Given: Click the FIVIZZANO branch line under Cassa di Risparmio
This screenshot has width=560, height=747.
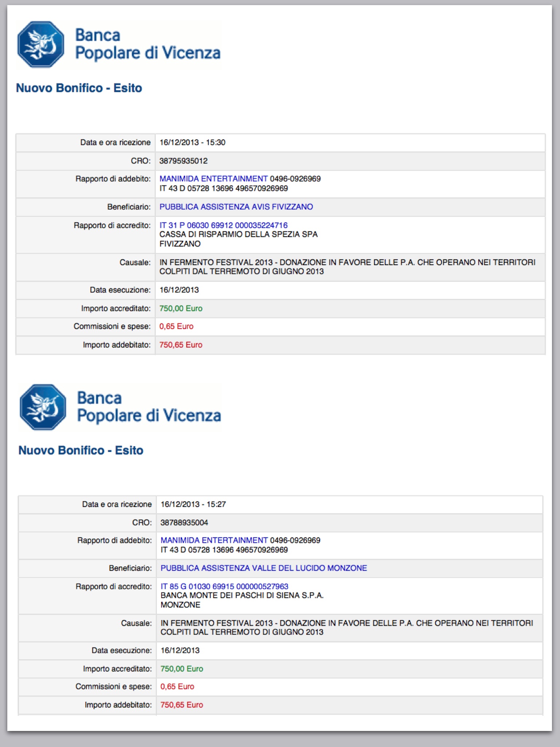Looking at the screenshot, I should point(180,244).
